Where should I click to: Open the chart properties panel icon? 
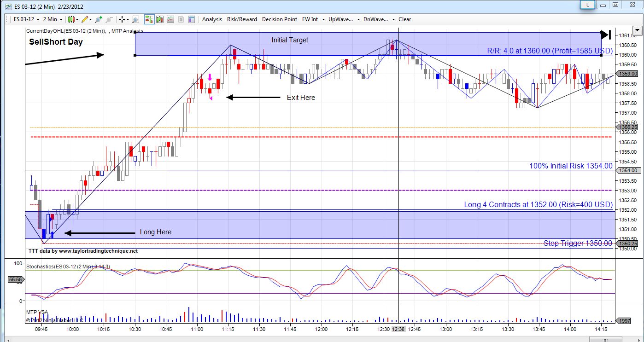(192, 19)
